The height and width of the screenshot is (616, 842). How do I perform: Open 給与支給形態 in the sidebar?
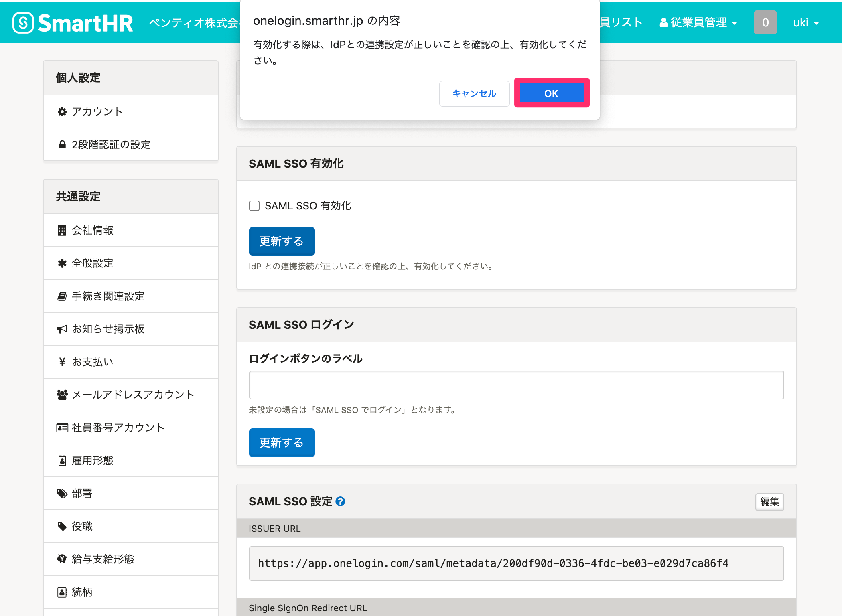131,559
